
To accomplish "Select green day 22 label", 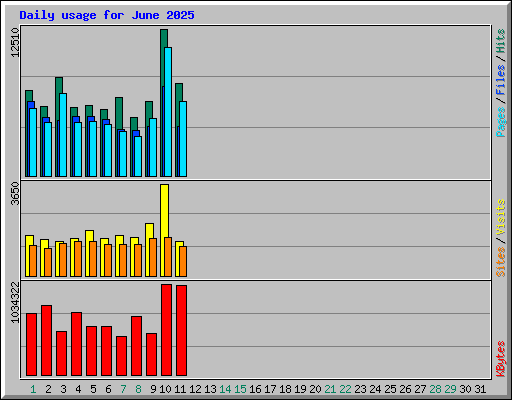I will tap(345, 389).
